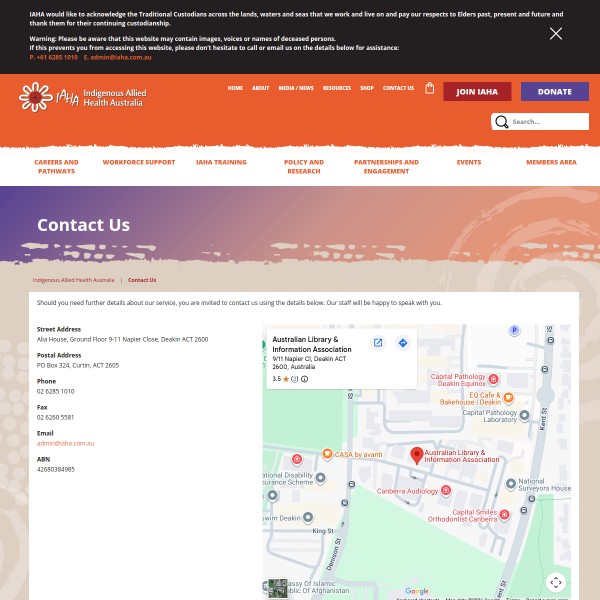
Task: Click the admin@iaha.com.au email link under Email
Action: (x=65, y=443)
